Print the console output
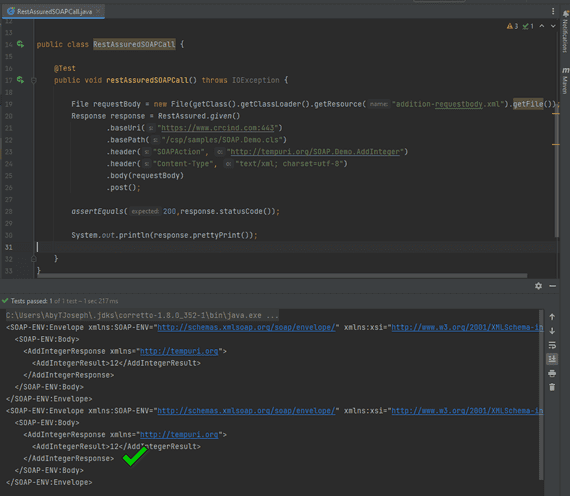The width and height of the screenshot is (570, 496). pos(552,373)
